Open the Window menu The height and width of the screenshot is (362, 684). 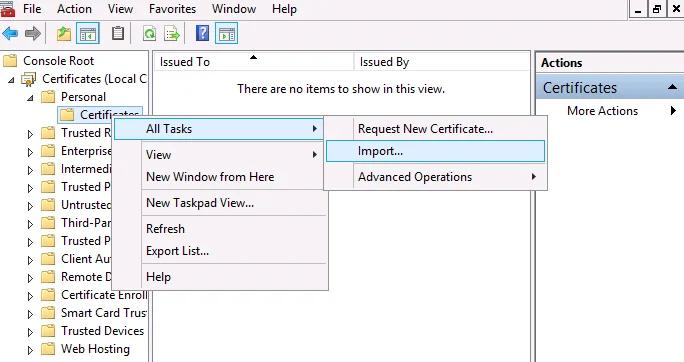coord(234,9)
